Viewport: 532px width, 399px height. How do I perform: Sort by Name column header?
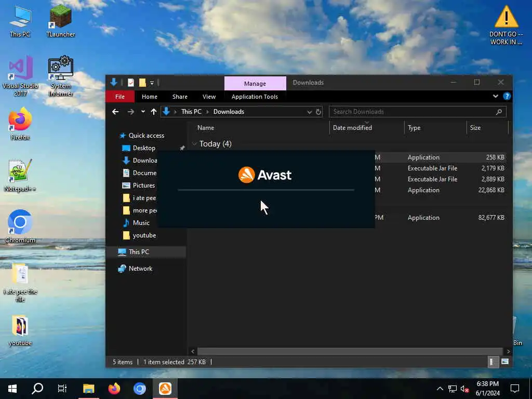pyautogui.click(x=206, y=128)
